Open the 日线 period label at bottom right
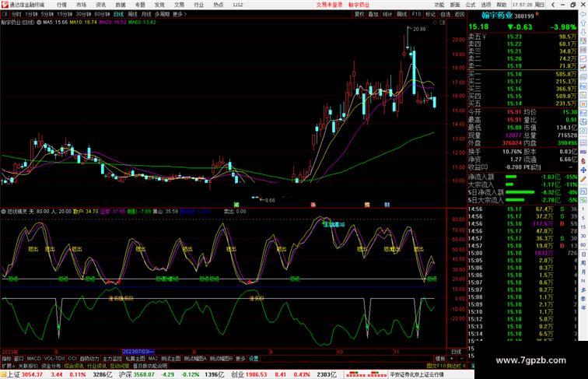The height and width of the screenshot is (379, 588). pos(456,352)
